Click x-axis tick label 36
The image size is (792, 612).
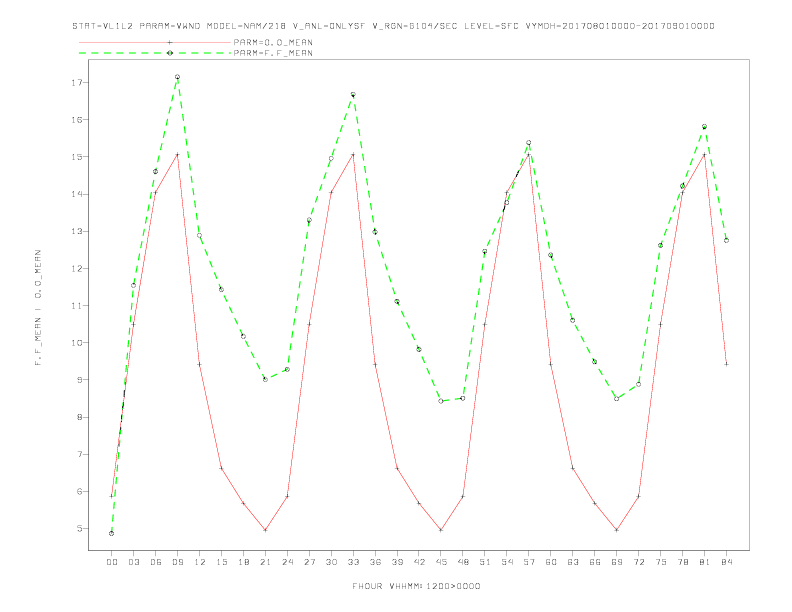tap(375, 562)
